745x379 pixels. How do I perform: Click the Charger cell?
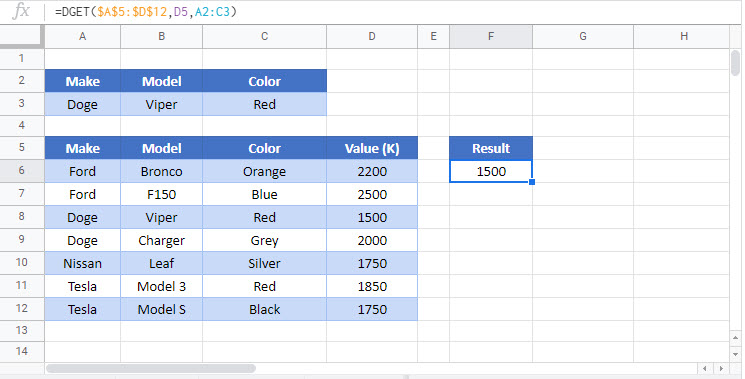point(162,240)
